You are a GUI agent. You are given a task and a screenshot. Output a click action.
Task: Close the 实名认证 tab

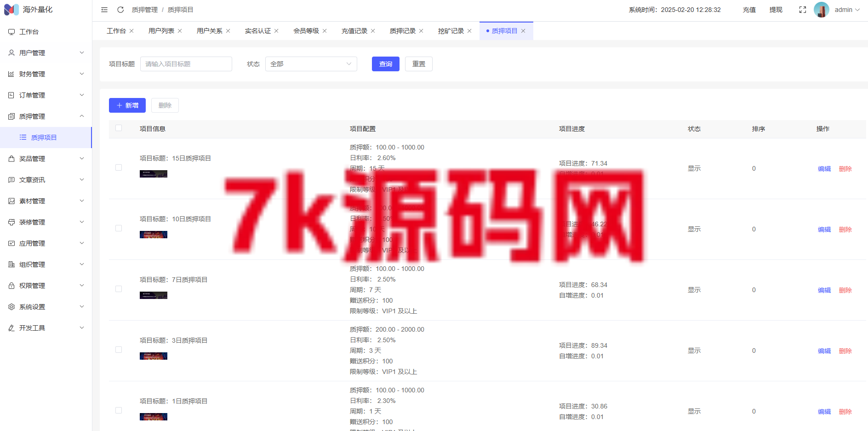(x=276, y=31)
